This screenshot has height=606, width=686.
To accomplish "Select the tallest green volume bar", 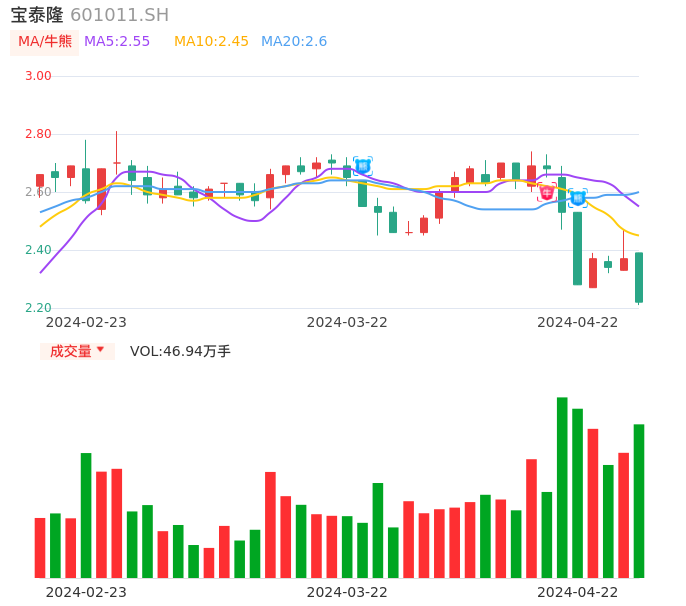I will pyautogui.click(x=562, y=487).
